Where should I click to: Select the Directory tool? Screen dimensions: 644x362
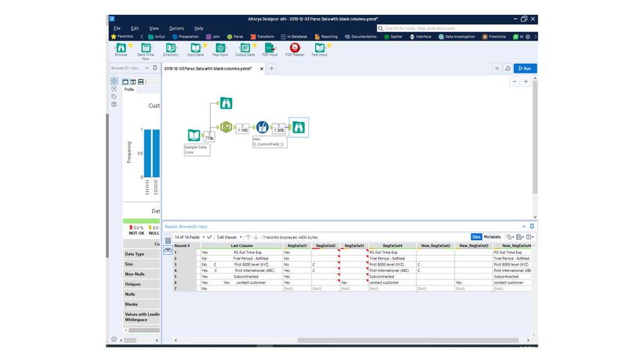click(x=170, y=49)
